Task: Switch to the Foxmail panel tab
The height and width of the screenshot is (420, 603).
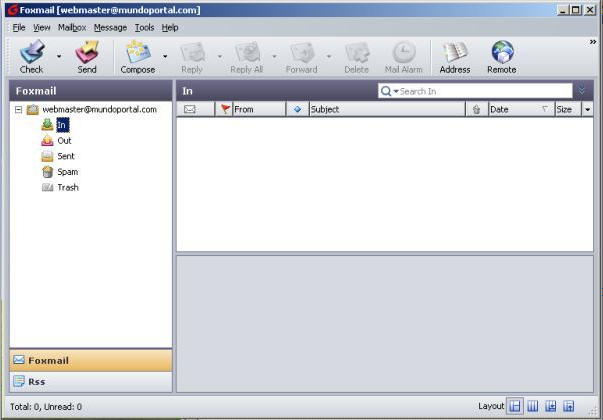Action: tap(91, 360)
